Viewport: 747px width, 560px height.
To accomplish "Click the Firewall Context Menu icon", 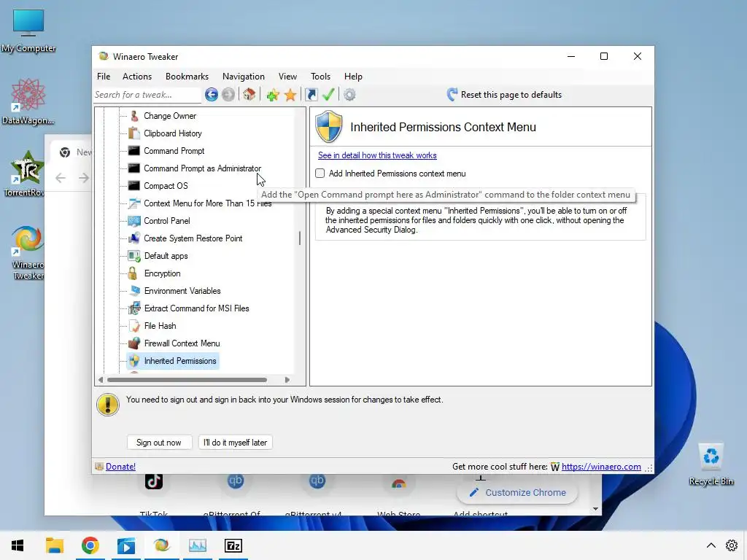I will pos(134,343).
